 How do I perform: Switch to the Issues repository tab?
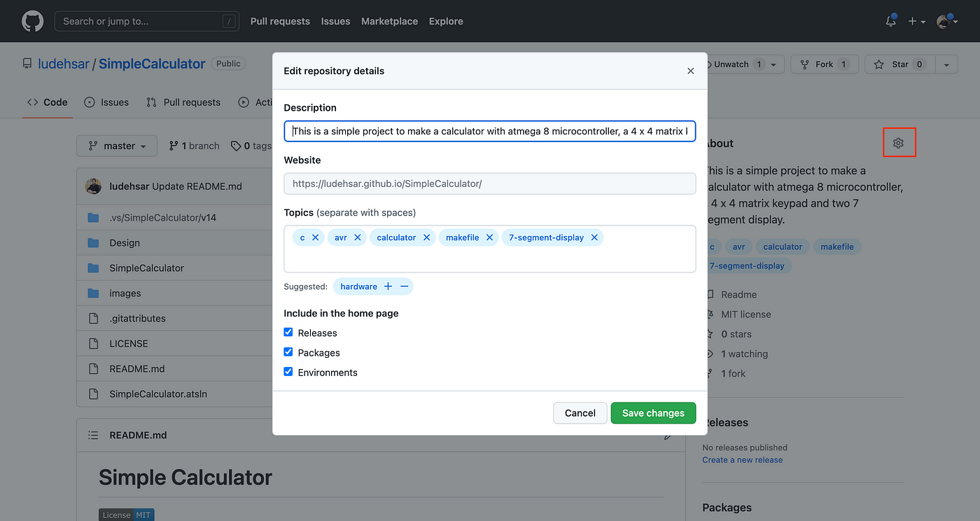[x=106, y=102]
